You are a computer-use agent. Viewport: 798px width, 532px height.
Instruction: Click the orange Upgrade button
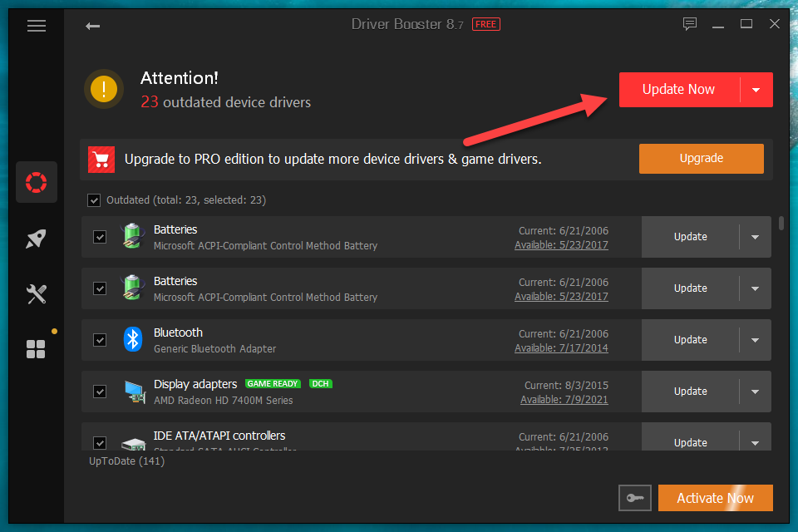[x=701, y=159]
